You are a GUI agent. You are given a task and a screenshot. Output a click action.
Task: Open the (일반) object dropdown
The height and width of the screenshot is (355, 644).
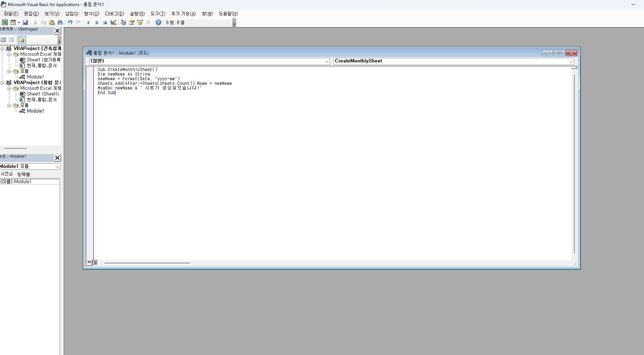(x=326, y=61)
